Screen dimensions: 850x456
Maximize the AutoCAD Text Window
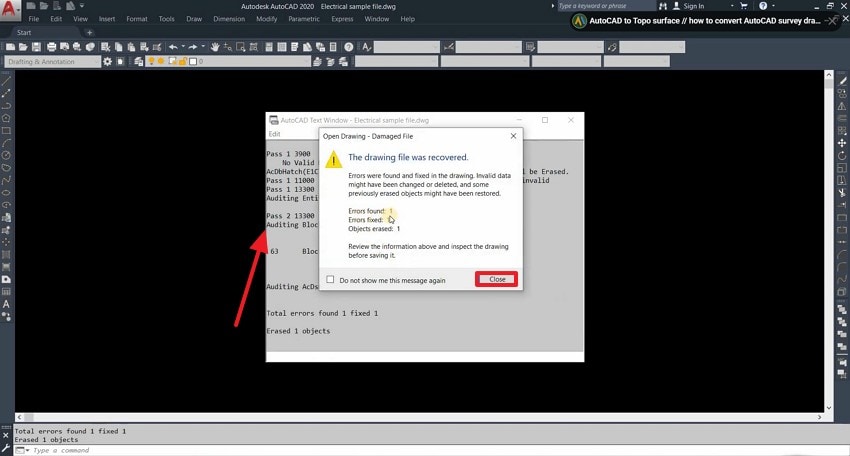tap(545, 120)
